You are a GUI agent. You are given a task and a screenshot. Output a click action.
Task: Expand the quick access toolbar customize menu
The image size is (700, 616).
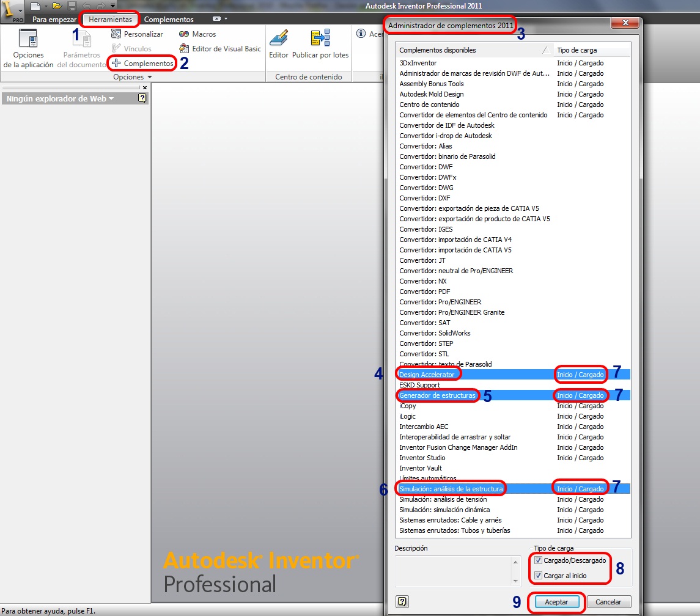pos(113,5)
